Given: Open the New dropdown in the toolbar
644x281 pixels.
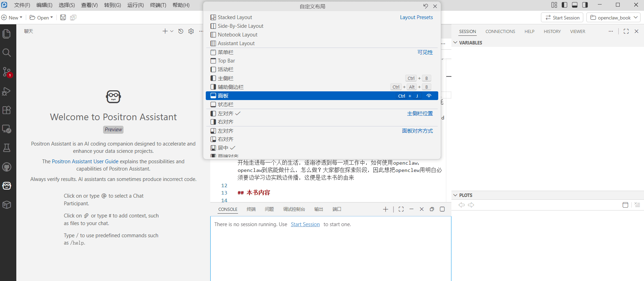Looking at the screenshot, I should 12,18.
